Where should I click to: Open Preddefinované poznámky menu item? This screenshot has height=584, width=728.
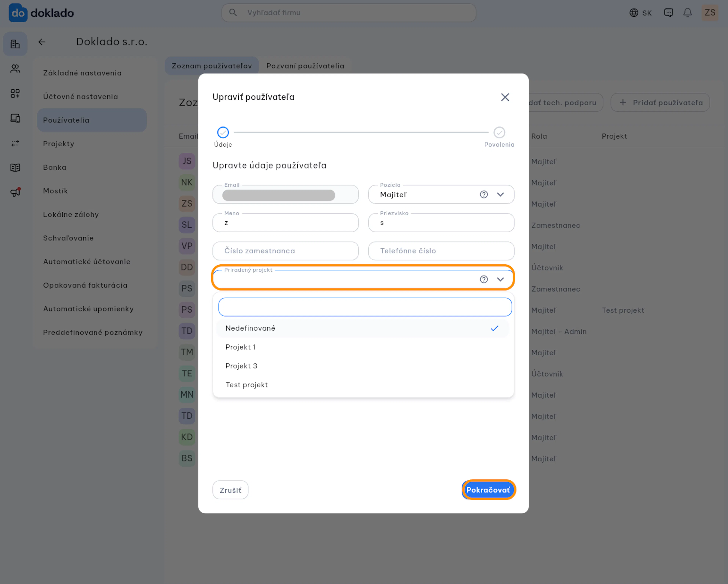pyautogui.click(x=92, y=333)
